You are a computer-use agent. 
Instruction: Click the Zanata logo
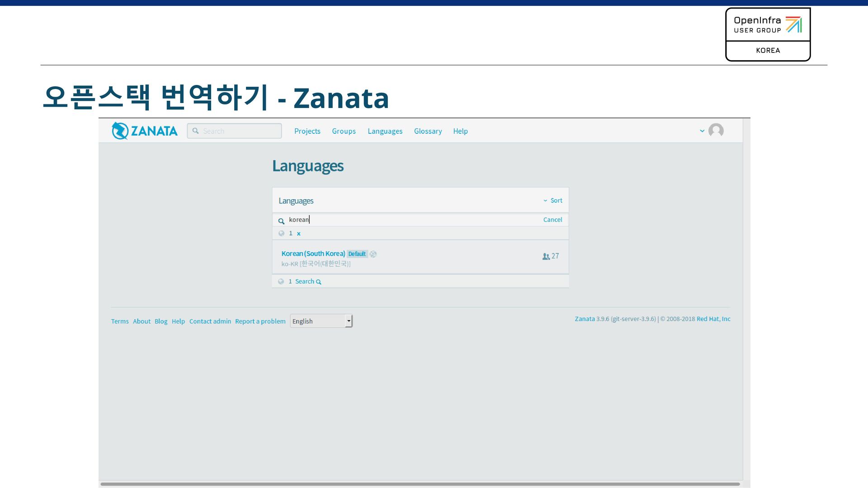pyautogui.click(x=145, y=131)
